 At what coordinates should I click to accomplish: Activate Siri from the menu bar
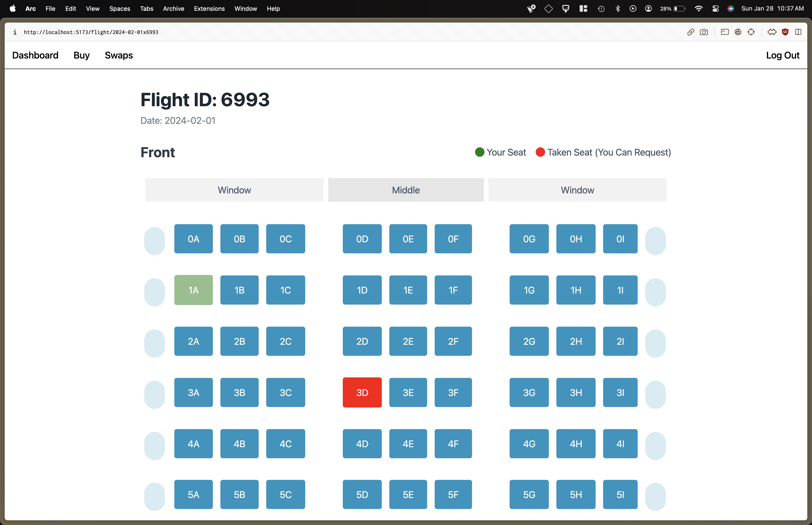[x=730, y=8]
